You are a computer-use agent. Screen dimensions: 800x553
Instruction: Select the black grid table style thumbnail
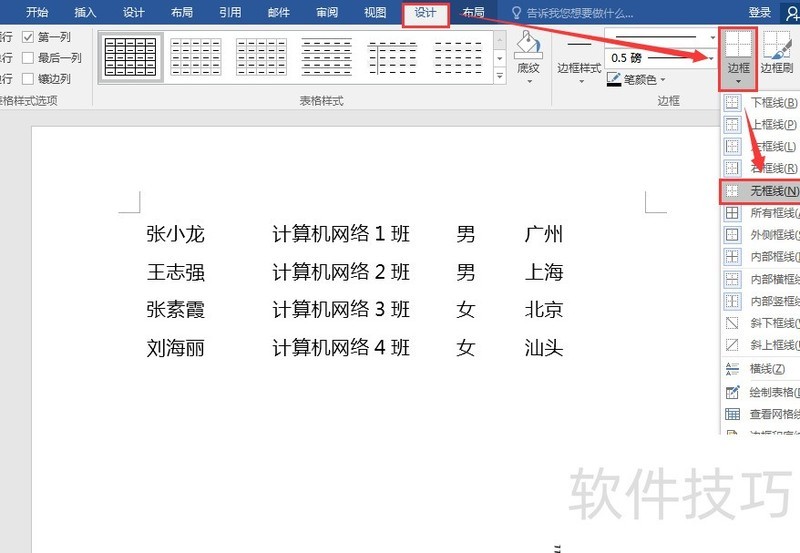131,57
